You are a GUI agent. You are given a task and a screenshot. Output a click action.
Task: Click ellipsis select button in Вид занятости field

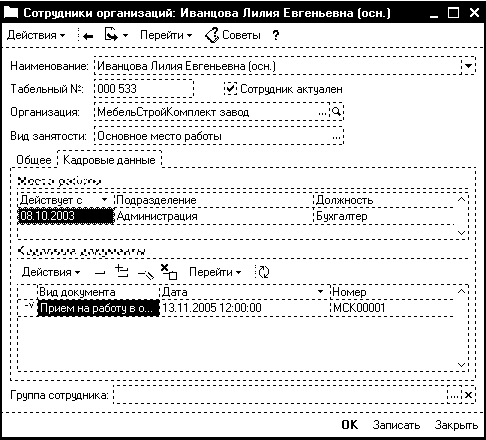[336, 136]
